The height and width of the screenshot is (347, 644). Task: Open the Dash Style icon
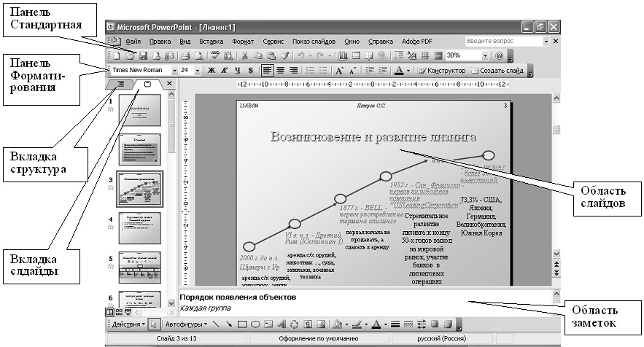pyautogui.click(x=408, y=324)
